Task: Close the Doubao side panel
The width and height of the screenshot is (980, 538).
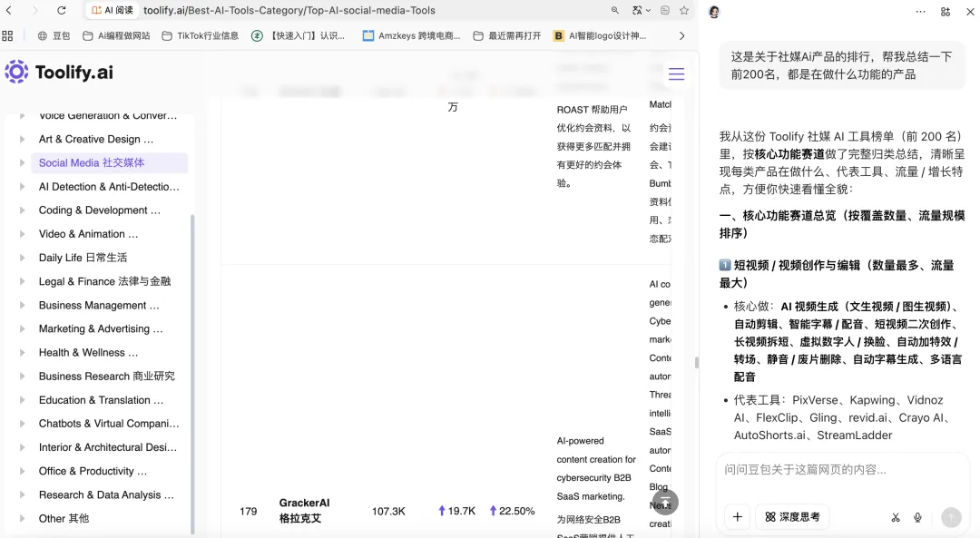Action: point(970,12)
